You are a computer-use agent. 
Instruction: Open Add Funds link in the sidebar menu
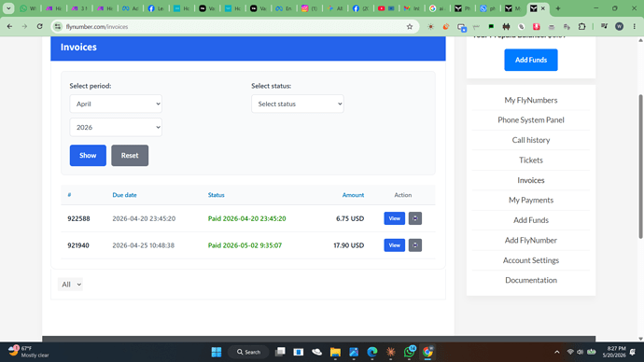531,220
